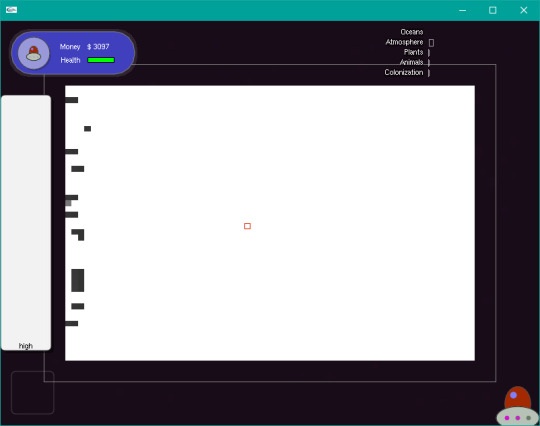The image size is (540, 426).
Task: Click the large UFO spaceship icon
Action: (x=517, y=406)
